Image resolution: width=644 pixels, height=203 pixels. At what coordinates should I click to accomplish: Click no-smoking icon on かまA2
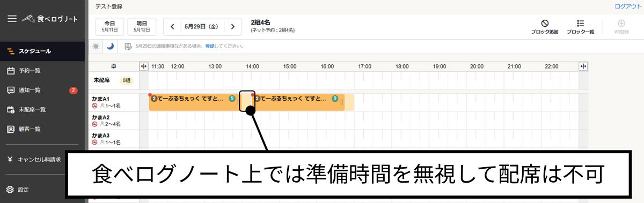(94, 124)
